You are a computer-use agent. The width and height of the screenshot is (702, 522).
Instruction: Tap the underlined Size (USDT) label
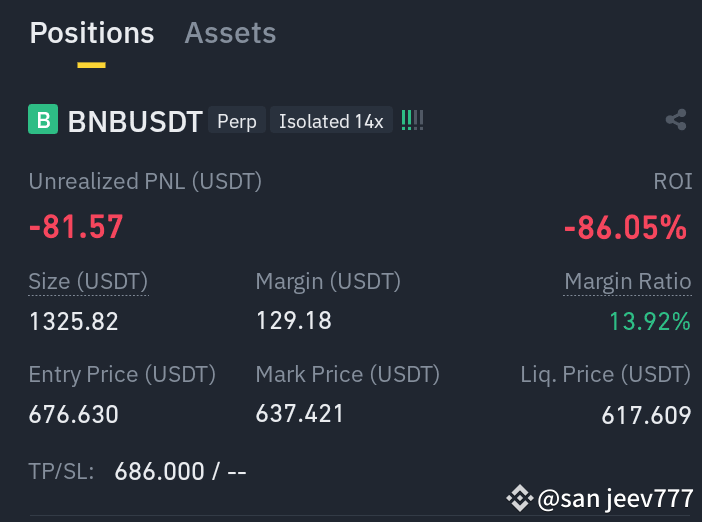(88, 282)
